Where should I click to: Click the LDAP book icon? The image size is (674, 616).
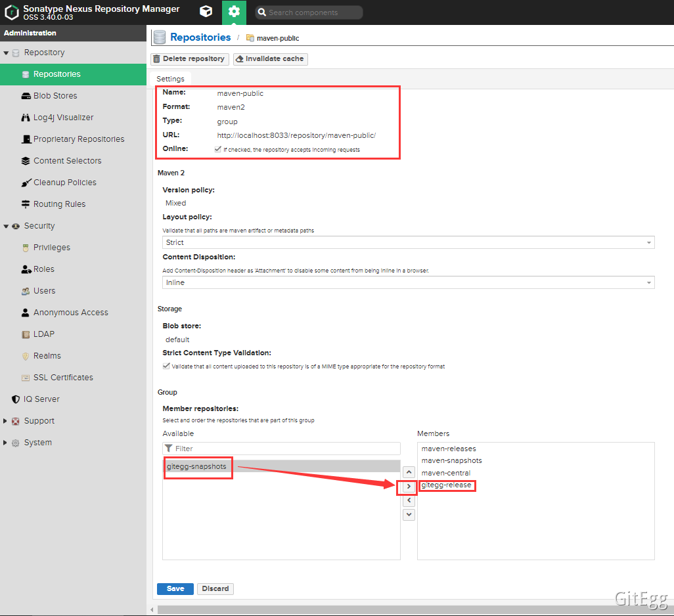[x=26, y=334]
